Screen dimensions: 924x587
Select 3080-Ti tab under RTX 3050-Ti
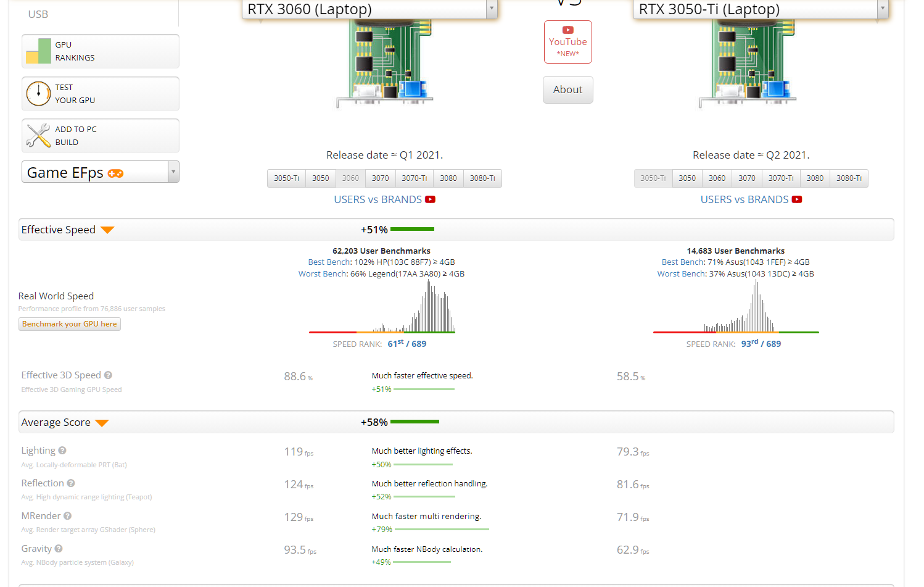click(x=849, y=178)
